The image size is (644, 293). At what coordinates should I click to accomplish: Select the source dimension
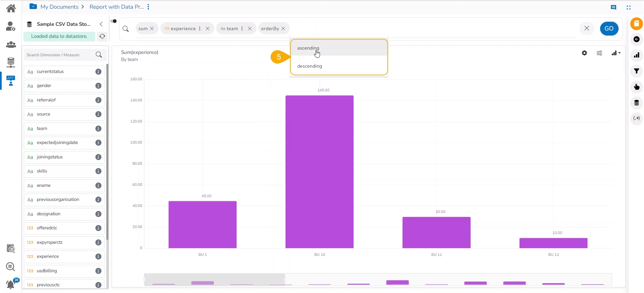point(64,114)
